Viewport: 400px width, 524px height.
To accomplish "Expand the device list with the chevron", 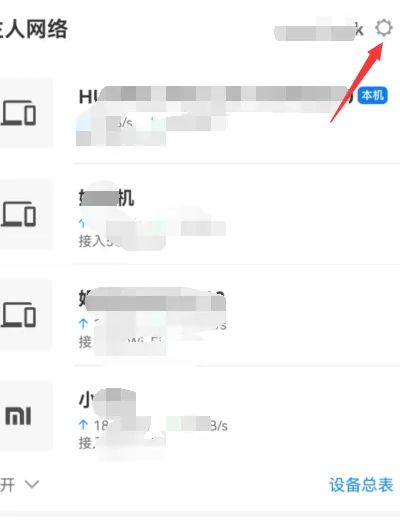I will (x=32, y=484).
